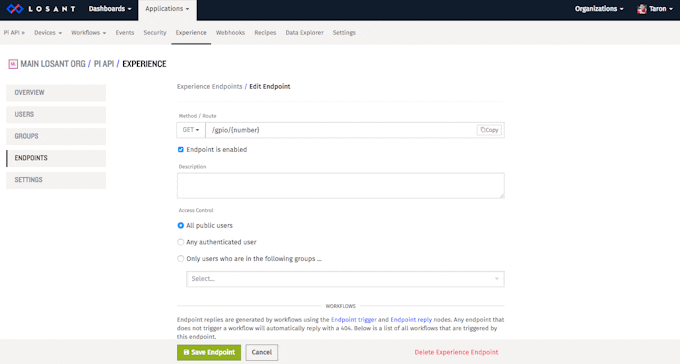The height and width of the screenshot is (364, 680).
Task: Open the groups Select dropdown
Action: pos(345,279)
